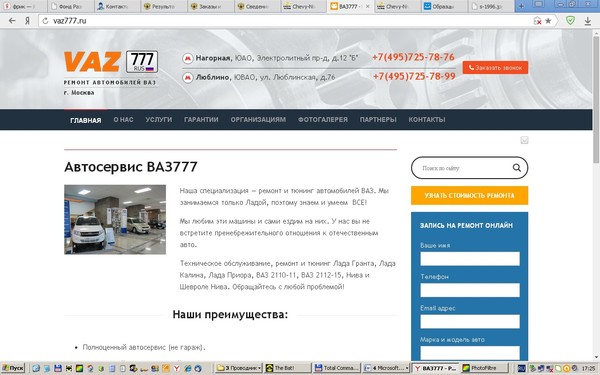Image resolution: width=600 pixels, height=375 pixels.
Task: Open the Windows Пуск start button
Action: [x=13, y=368]
